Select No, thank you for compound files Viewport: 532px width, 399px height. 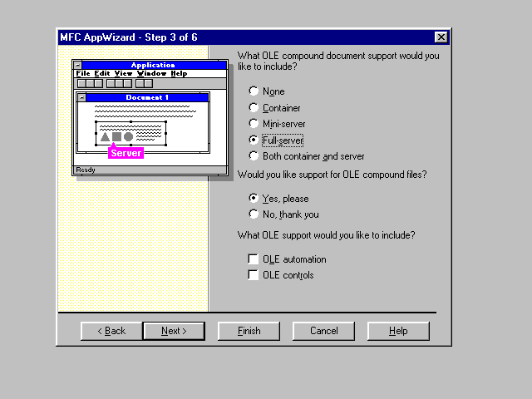pos(254,214)
